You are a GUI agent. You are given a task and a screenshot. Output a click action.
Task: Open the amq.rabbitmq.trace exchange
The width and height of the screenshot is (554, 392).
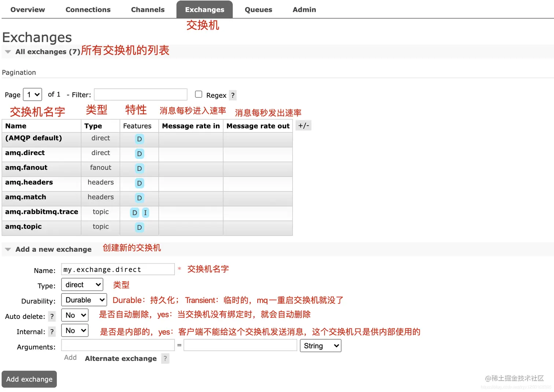coord(42,212)
